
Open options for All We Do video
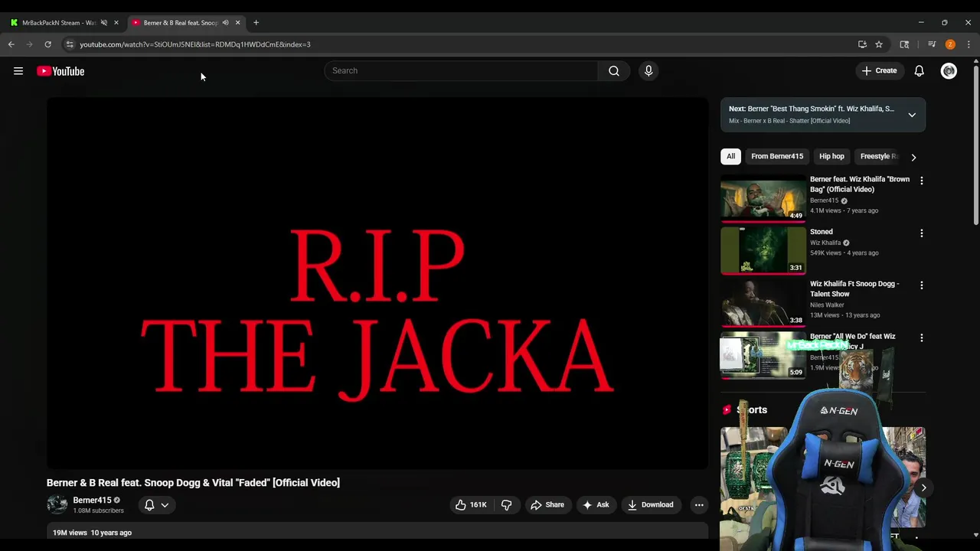921,337
